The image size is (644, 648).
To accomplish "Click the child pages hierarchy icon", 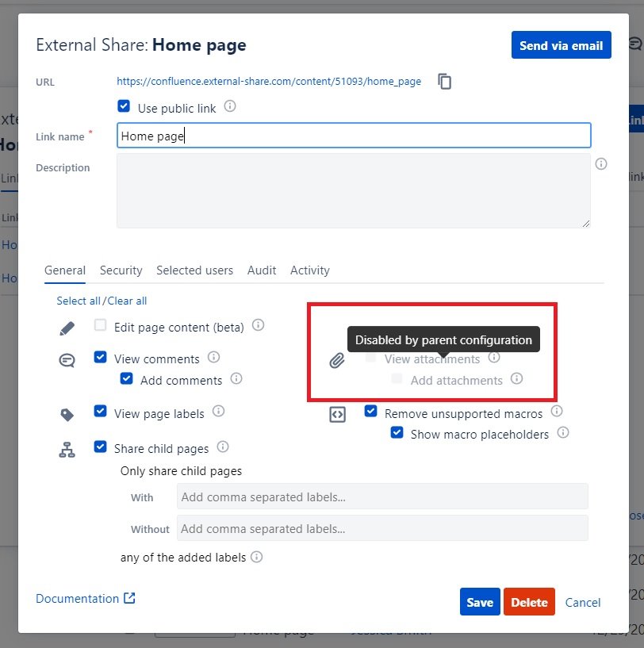I will click(x=67, y=450).
